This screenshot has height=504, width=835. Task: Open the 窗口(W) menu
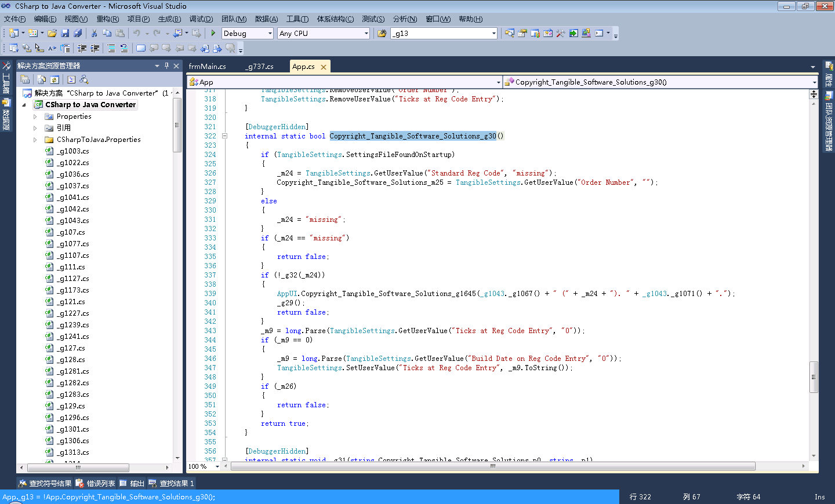coord(438,19)
